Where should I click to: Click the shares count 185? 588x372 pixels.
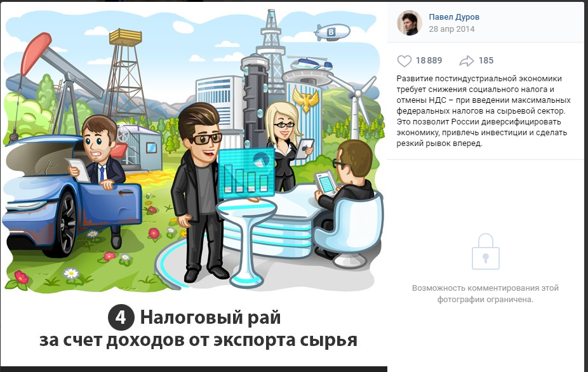click(x=486, y=60)
